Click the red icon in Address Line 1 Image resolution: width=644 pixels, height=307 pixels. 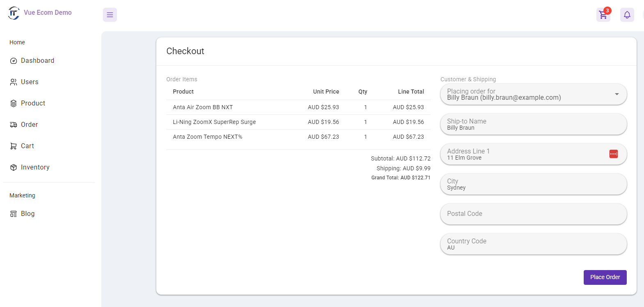[614, 154]
